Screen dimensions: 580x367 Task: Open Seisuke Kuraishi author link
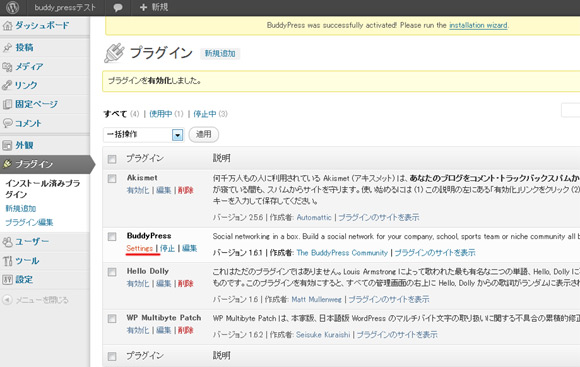click(x=323, y=334)
